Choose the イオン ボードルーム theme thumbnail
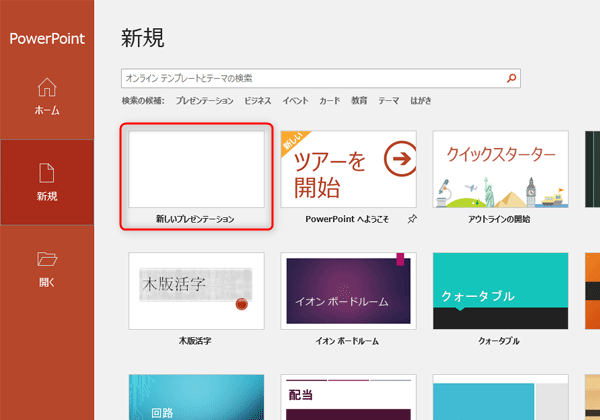This screenshot has height=420, width=600. click(348, 291)
